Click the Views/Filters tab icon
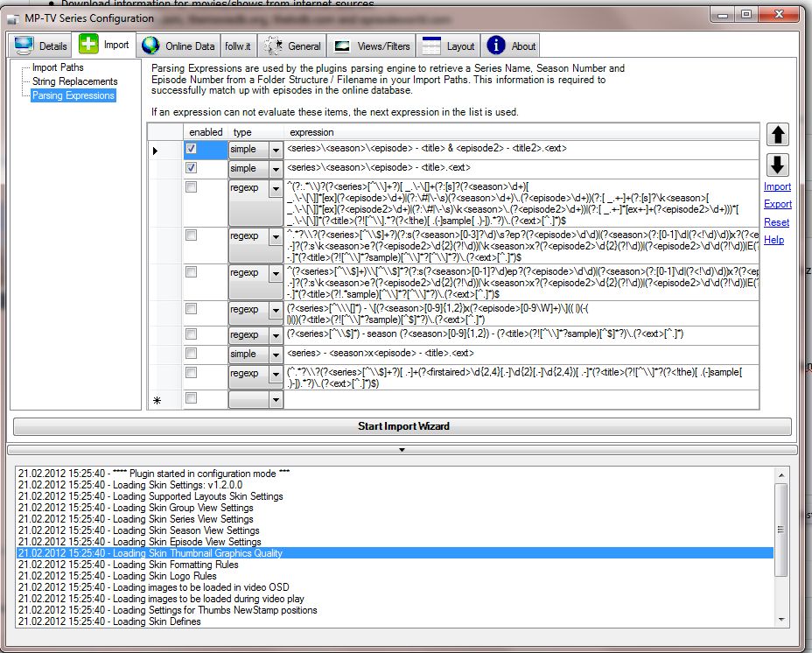Image resolution: width=812 pixels, height=653 pixels. [x=343, y=46]
